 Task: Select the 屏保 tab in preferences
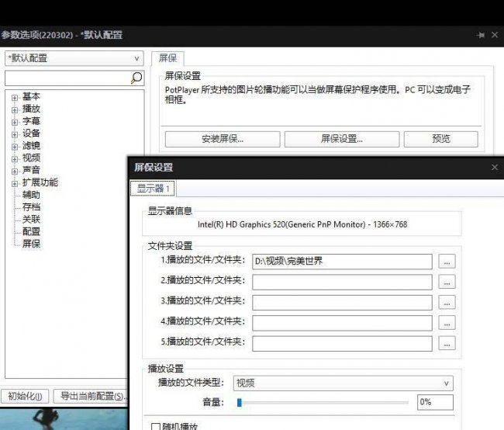[167, 58]
